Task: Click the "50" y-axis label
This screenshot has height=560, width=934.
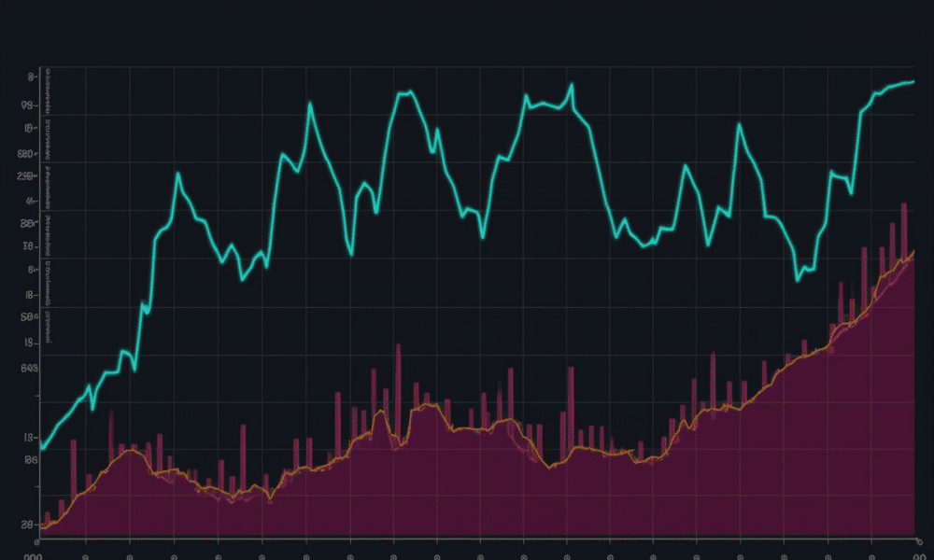Action: 27,317
